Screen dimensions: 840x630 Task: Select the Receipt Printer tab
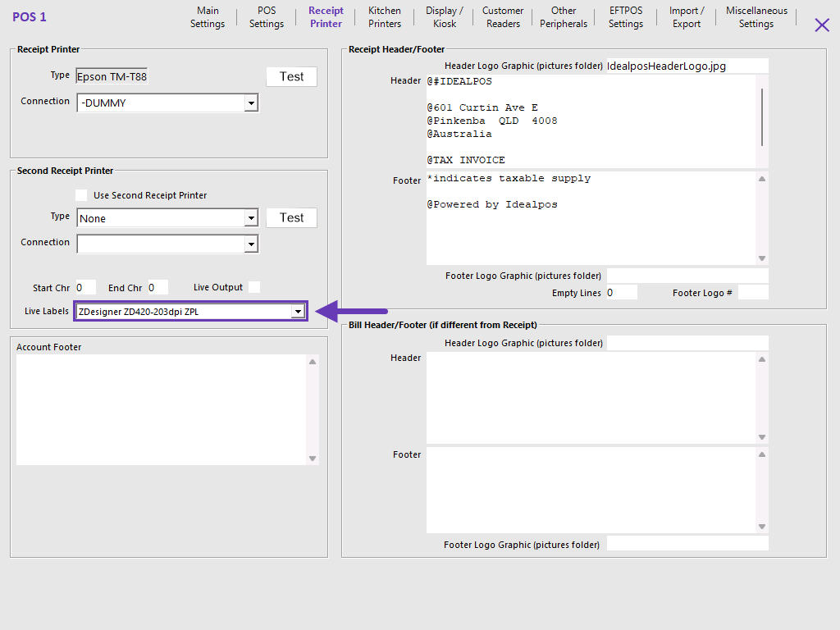click(x=326, y=17)
